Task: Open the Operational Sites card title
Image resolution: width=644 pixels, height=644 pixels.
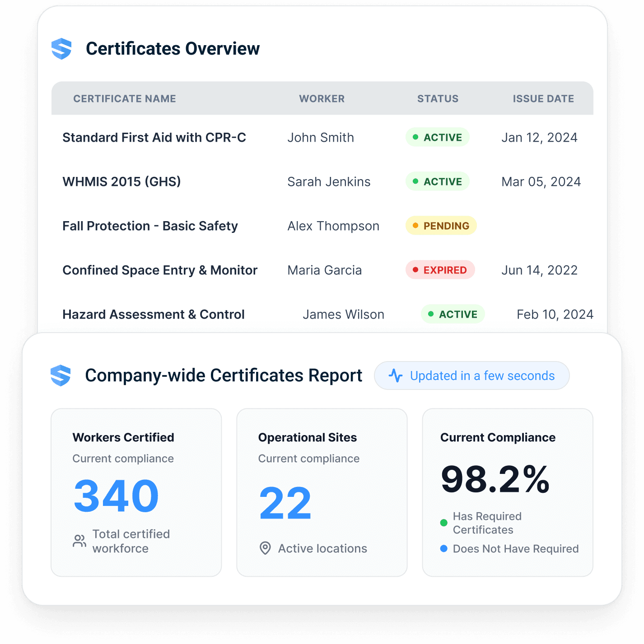Action: (x=308, y=437)
